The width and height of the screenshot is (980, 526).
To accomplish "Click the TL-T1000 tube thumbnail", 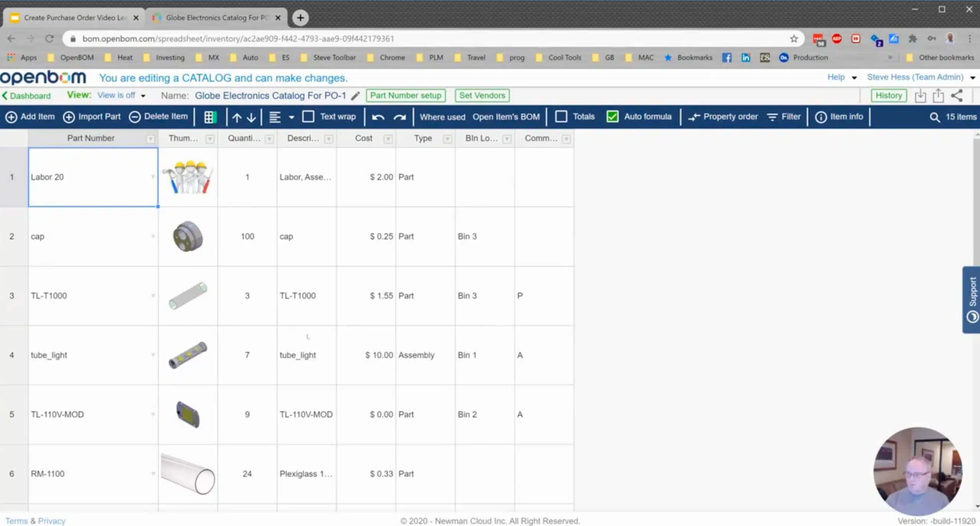I will [188, 296].
